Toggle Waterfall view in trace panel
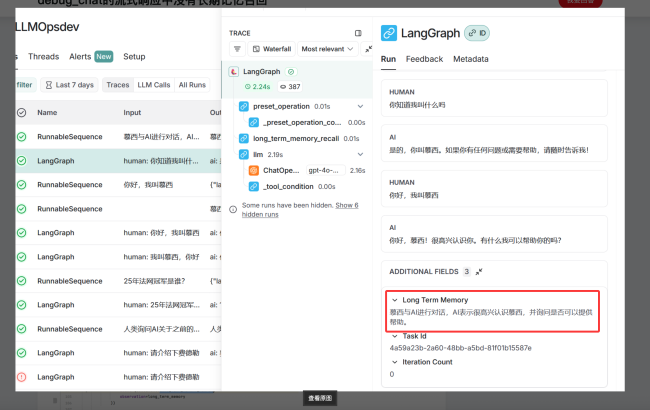 pyautogui.click(x=272, y=49)
